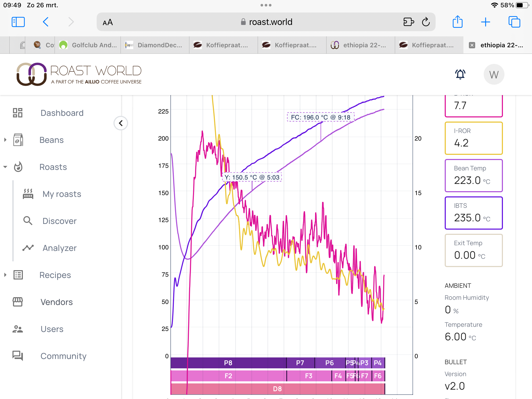The height and width of the screenshot is (399, 532).
Task: Tap the Safari share icon
Action: (457, 22)
